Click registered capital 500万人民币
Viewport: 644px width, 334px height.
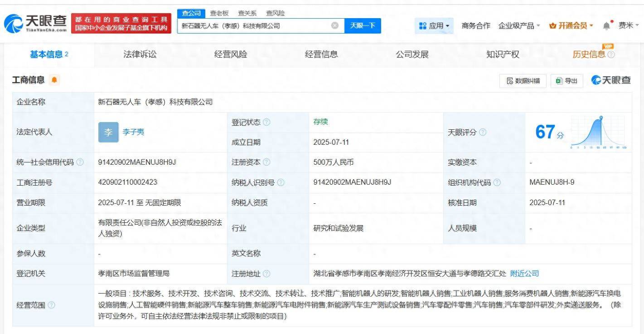[333, 162]
